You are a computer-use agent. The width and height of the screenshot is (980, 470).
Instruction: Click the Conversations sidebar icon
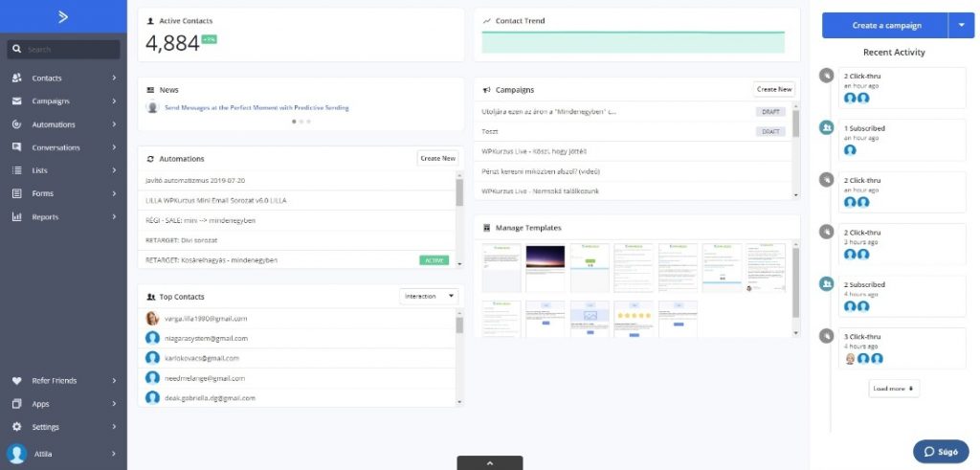tap(16, 147)
